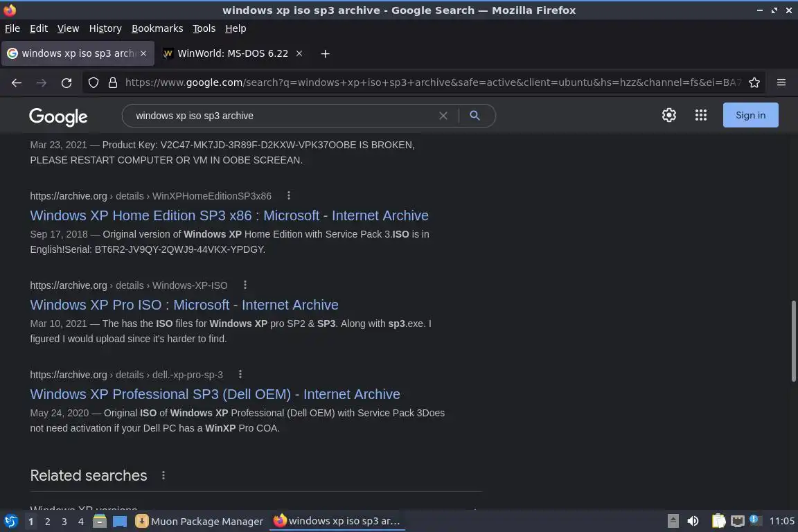This screenshot has width=798, height=532.
Task: Open the Tools menu
Action: pyautogui.click(x=204, y=28)
